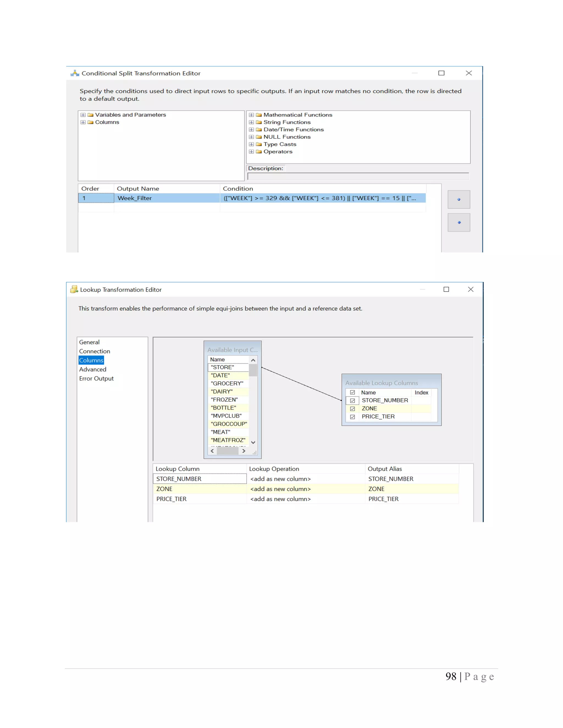
Task: Expand the Variables and Parameters node
Action: tap(83, 115)
